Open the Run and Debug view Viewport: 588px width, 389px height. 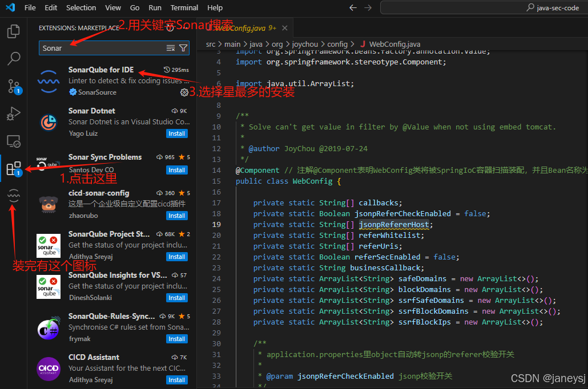point(14,114)
